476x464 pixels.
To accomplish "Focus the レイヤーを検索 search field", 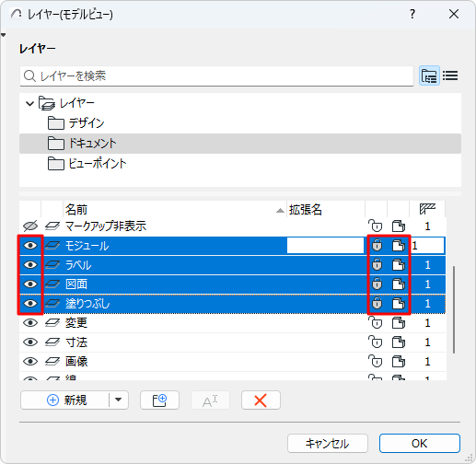I will [216, 75].
